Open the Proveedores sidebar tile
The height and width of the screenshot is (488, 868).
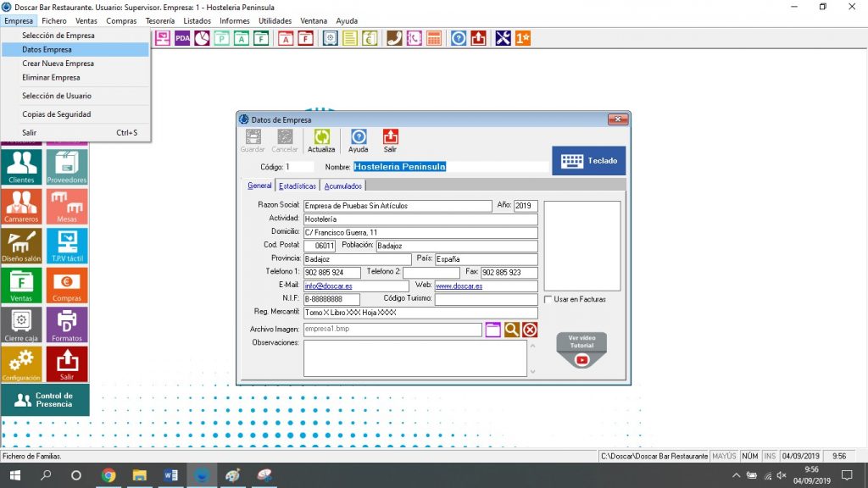click(x=67, y=166)
